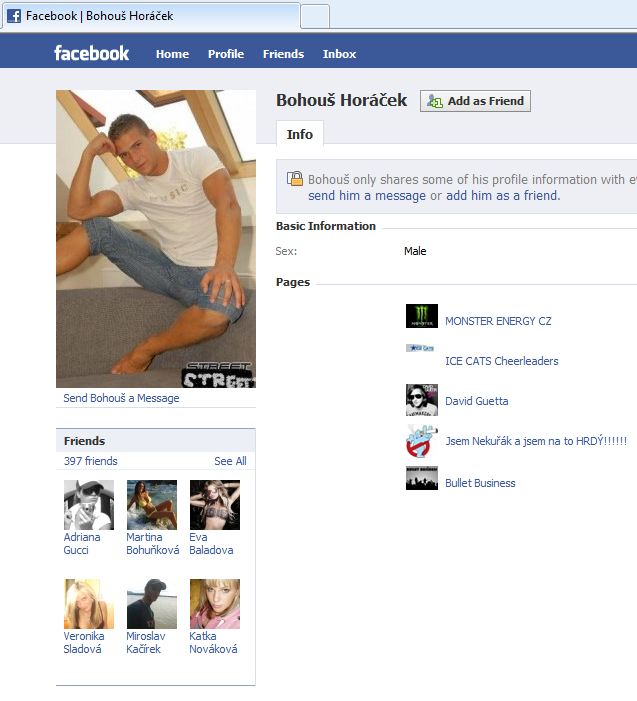Open Inbox in the navigation bar

tap(339, 54)
